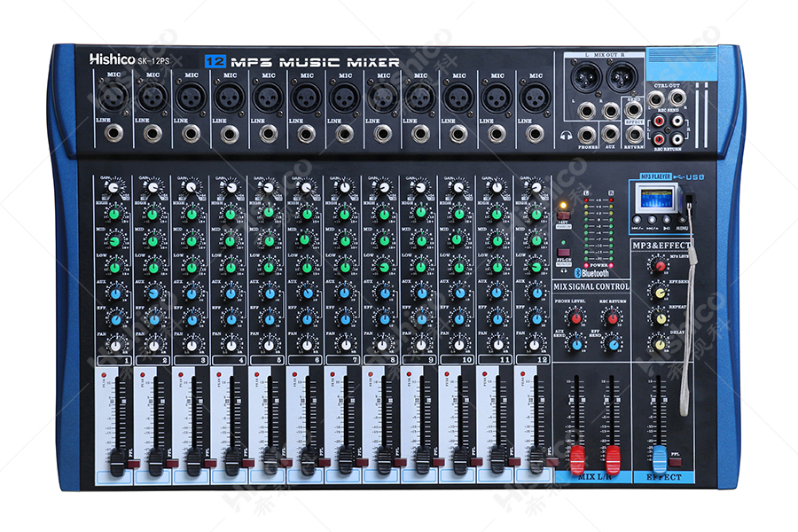This screenshot has width=798, height=532.
Task: Select the LINE jack of channel 9
Action: [420, 134]
